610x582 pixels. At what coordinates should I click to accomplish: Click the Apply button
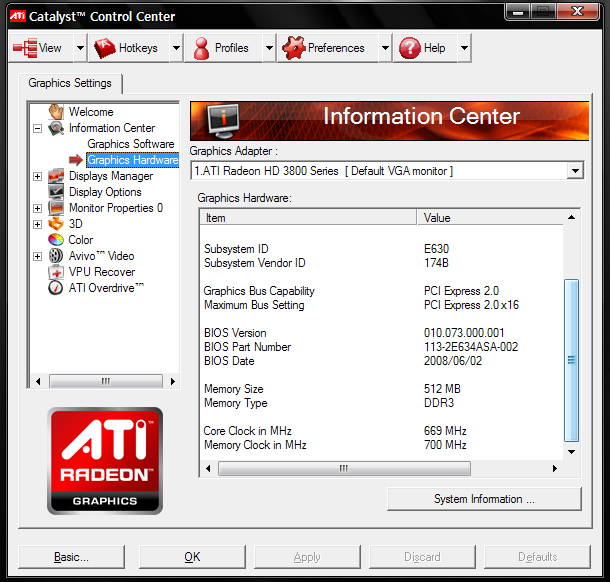(x=307, y=557)
